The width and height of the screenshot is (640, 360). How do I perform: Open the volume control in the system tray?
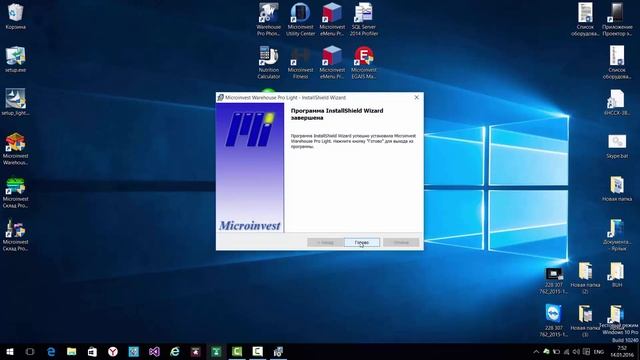pos(576,352)
